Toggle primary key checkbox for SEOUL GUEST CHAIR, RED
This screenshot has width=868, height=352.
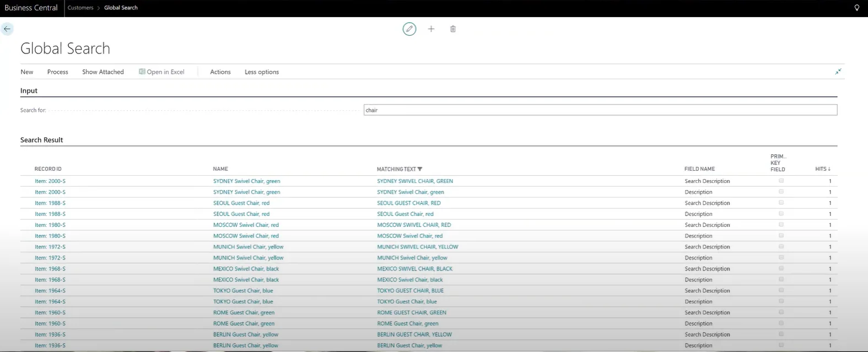click(781, 203)
